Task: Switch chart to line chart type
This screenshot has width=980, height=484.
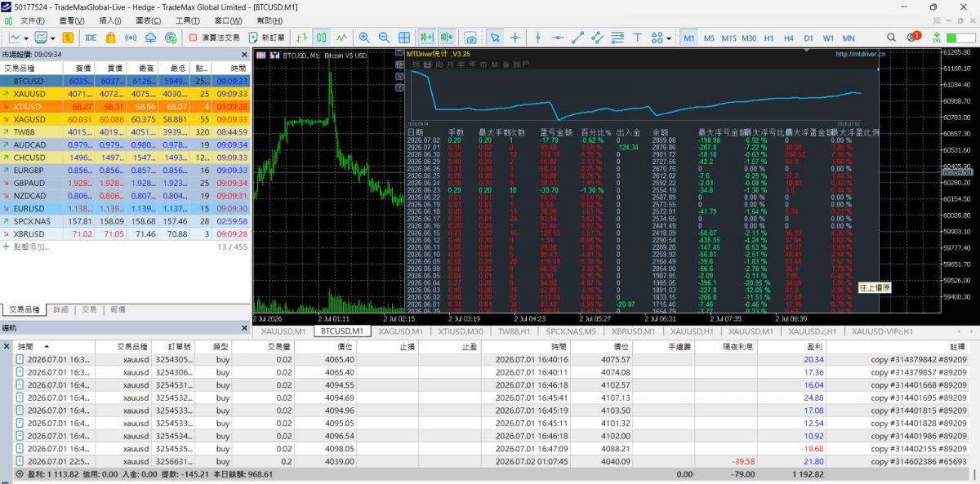Action: pyautogui.click(x=341, y=38)
